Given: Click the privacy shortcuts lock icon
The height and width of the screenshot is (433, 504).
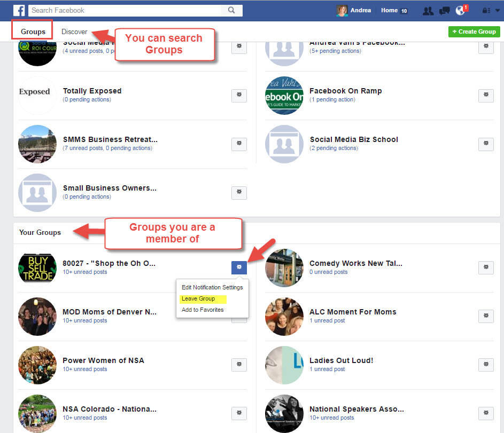Looking at the screenshot, I should [486, 10].
